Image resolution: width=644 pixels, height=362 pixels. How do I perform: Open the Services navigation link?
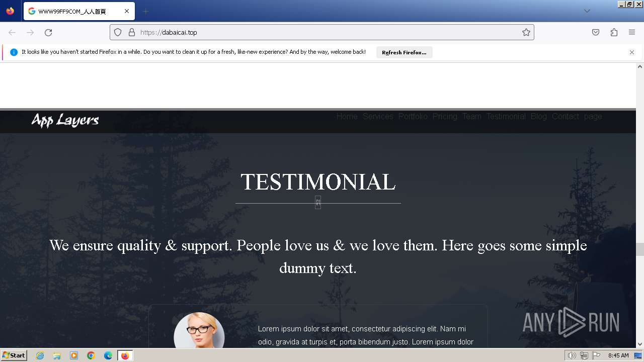click(x=378, y=116)
